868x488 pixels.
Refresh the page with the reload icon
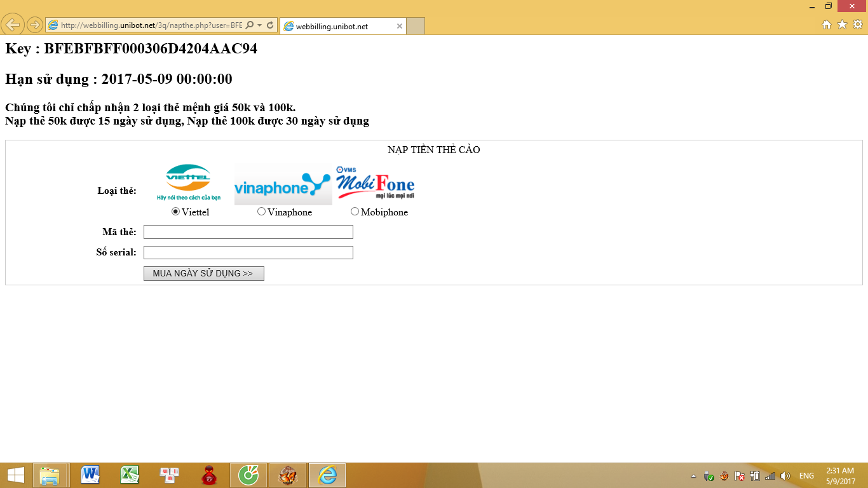coord(270,25)
